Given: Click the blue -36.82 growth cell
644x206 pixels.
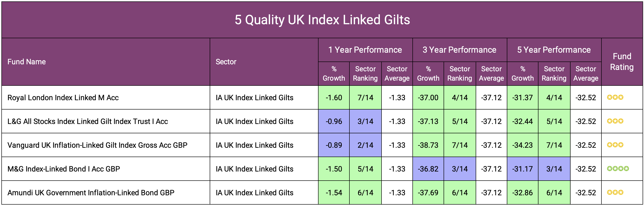Looking at the screenshot, I should click(x=428, y=169).
